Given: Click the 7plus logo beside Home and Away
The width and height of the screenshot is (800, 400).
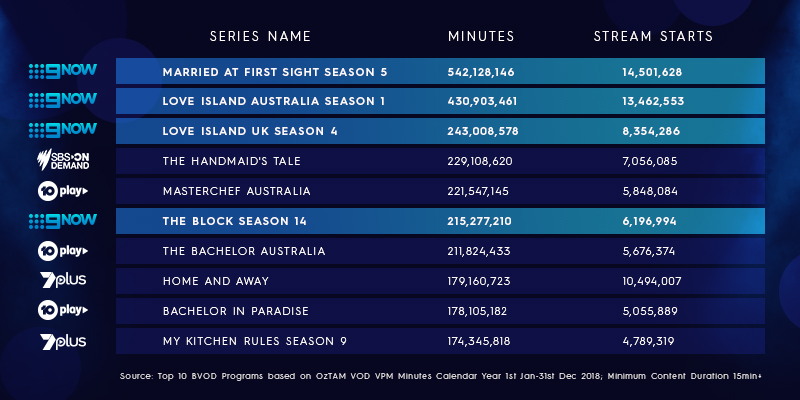Looking at the screenshot, I should click(x=62, y=281).
